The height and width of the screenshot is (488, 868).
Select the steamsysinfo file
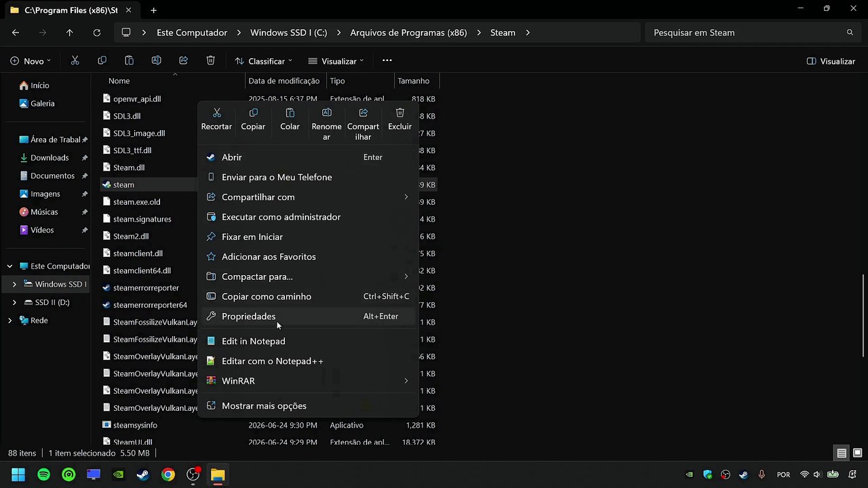(x=135, y=425)
